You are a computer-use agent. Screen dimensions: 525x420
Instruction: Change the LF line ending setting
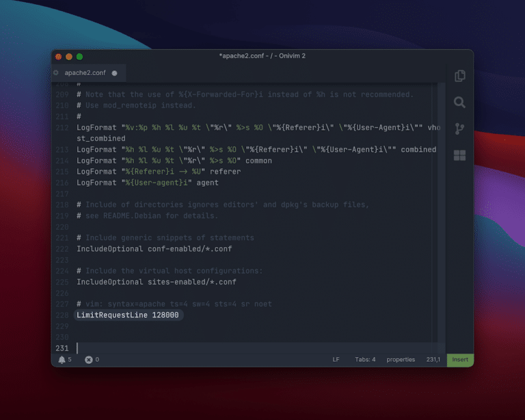(x=336, y=359)
